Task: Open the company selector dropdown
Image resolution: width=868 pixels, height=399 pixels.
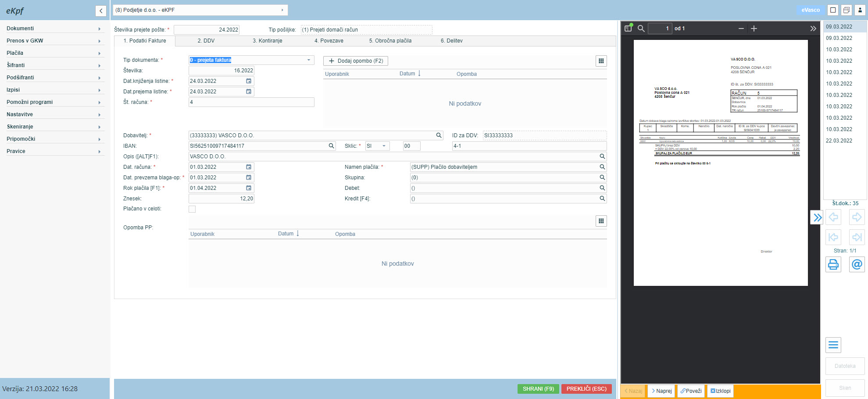Action: click(x=200, y=10)
